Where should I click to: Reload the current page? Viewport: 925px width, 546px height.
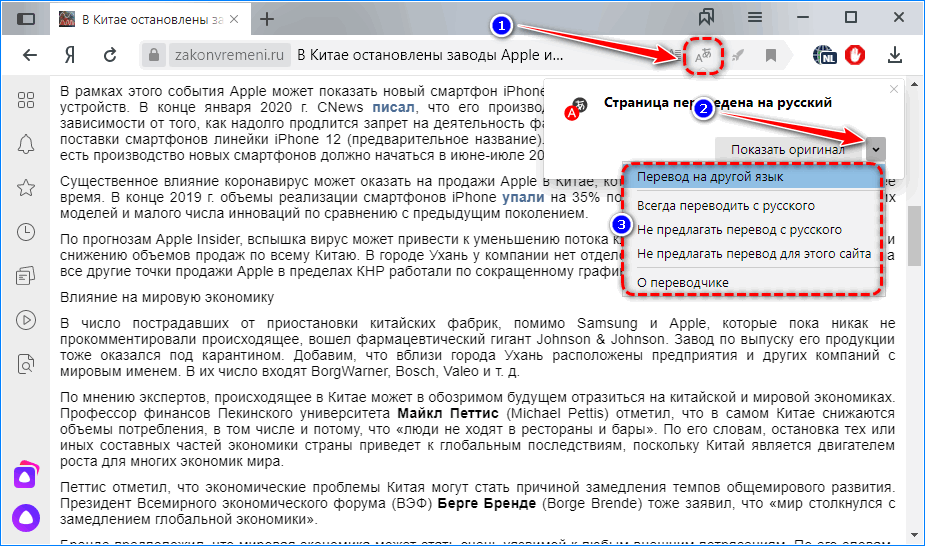point(110,55)
